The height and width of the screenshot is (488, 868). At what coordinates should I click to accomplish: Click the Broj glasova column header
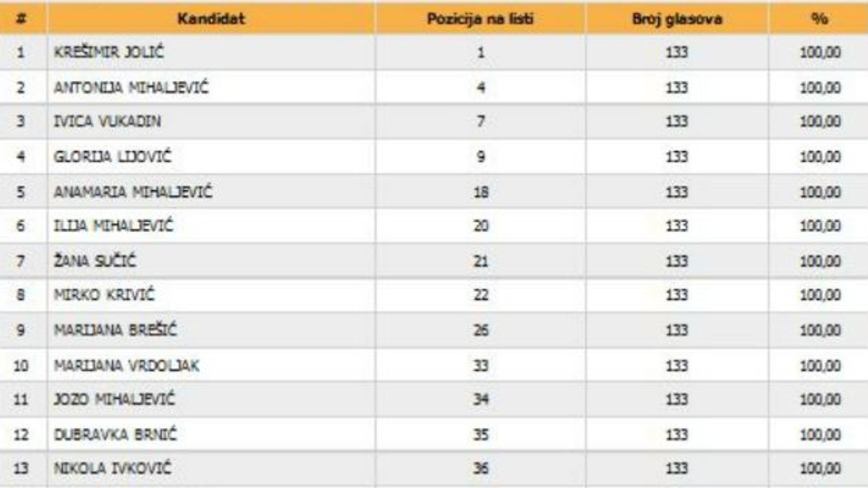tap(676, 20)
